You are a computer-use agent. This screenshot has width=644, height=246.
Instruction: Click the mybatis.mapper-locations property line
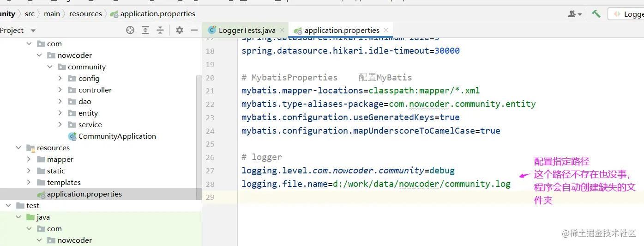pyautogui.click(x=361, y=91)
